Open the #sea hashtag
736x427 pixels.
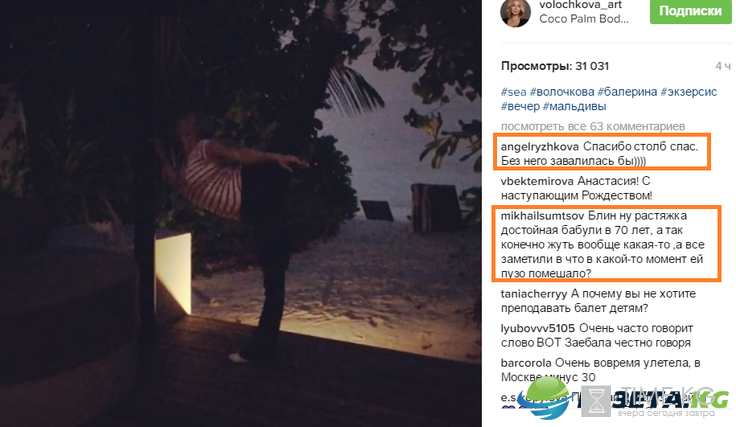pyautogui.click(x=514, y=92)
